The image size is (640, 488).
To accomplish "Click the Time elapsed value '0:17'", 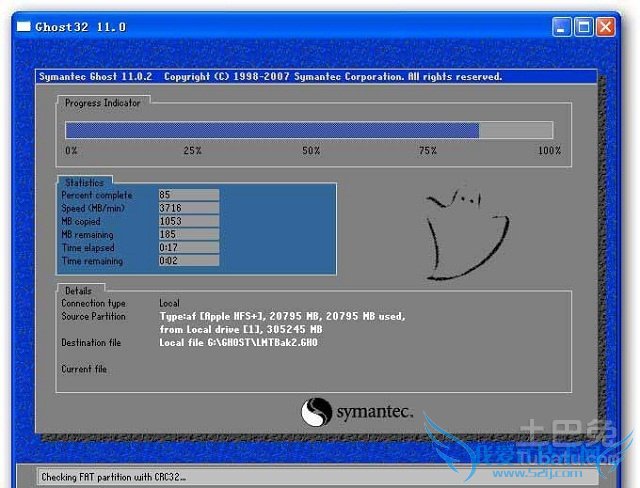I will coord(189,247).
